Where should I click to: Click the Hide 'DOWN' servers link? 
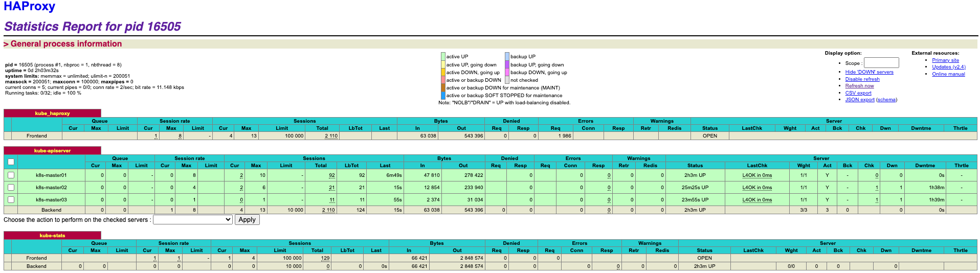point(869,72)
